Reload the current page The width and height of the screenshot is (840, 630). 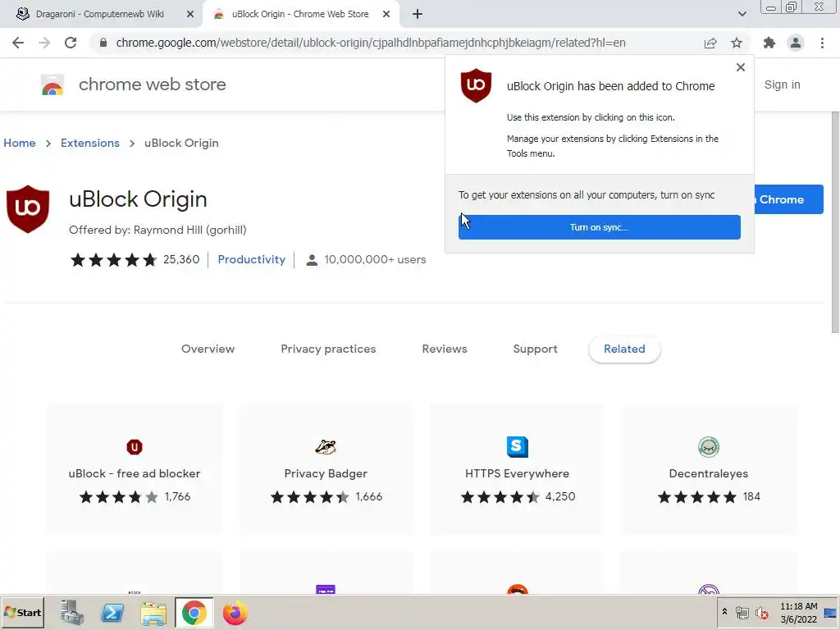point(71,43)
